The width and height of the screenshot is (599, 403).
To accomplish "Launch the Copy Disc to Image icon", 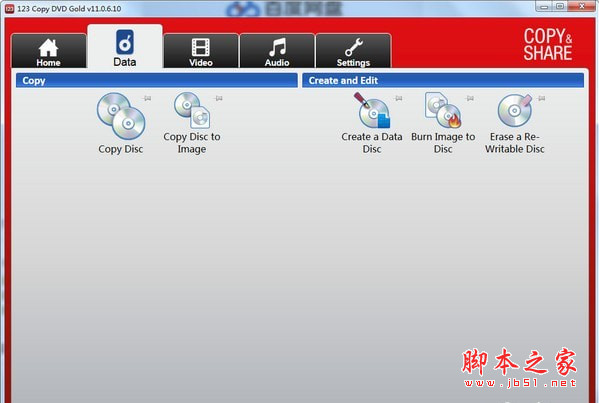I will (192, 110).
